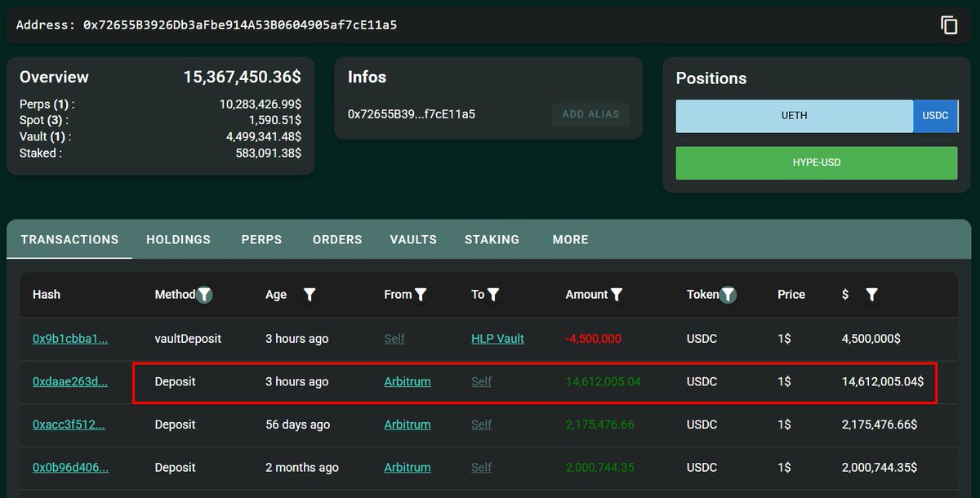
Task: Click the Spot (3) overview row
Action: click(160, 121)
